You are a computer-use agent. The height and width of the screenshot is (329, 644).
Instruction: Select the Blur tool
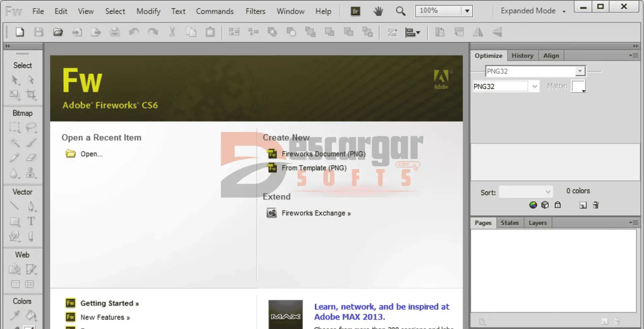point(14,173)
